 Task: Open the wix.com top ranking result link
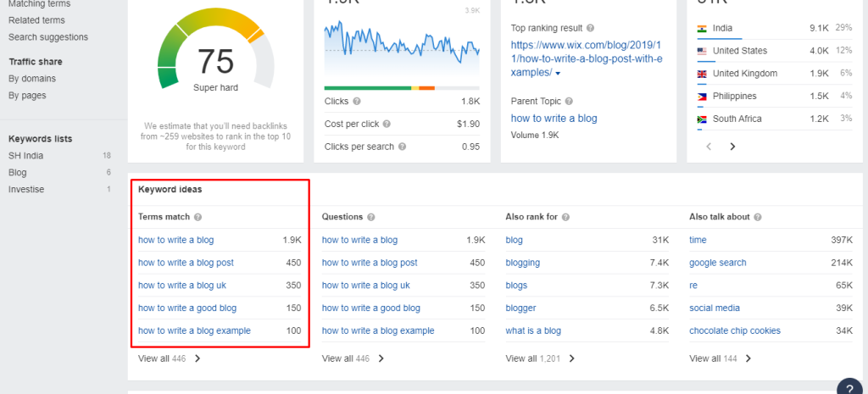point(587,58)
